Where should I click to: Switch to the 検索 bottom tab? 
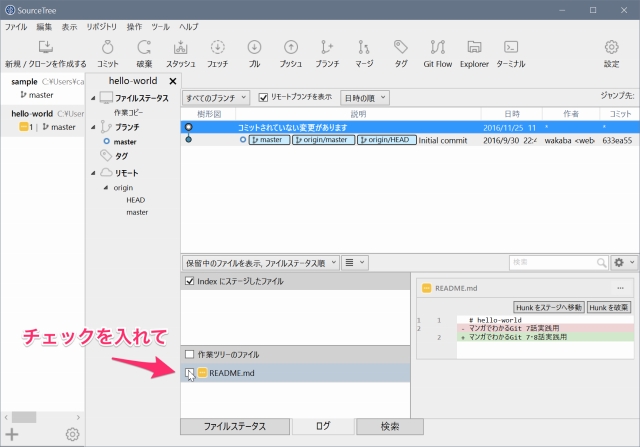(x=390, y=427)
